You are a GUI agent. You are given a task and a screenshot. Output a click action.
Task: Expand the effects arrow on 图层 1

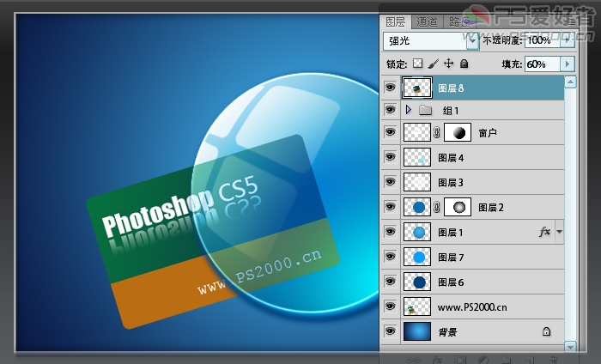[559, 232]
